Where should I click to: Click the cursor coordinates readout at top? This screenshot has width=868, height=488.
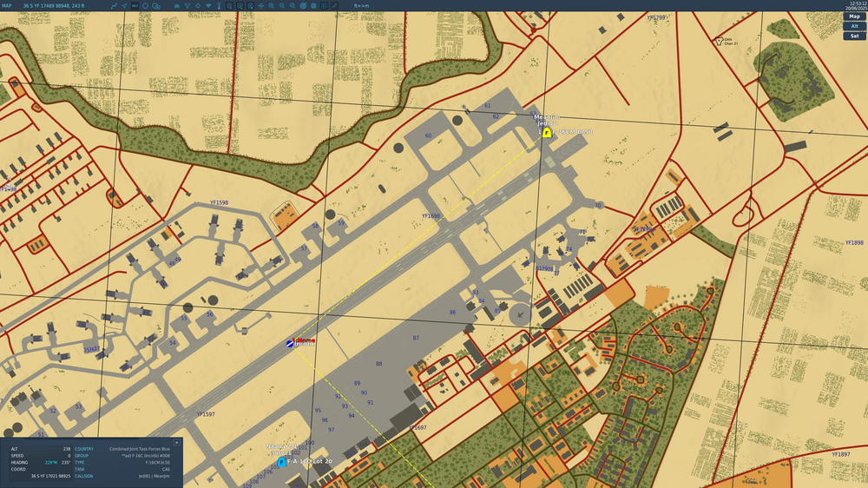tap(54, 5)
